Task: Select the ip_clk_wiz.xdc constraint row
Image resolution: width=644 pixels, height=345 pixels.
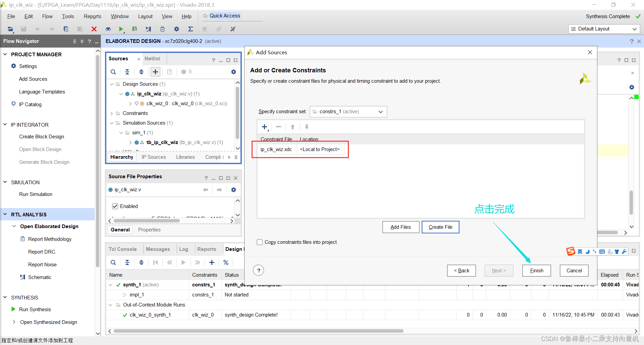Action: coord(301,149)
